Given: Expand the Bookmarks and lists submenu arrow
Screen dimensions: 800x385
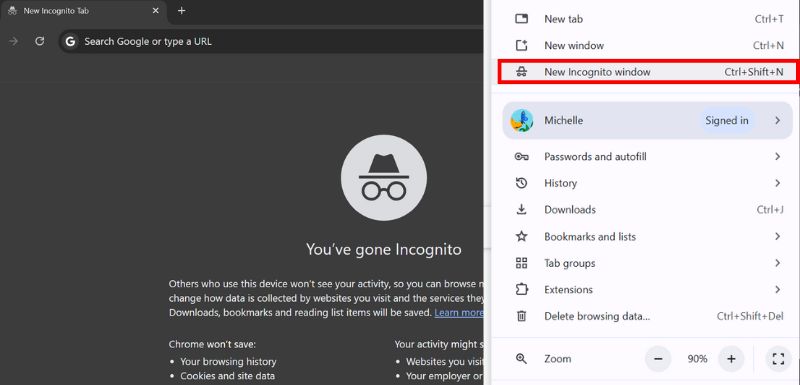Looking at the screenshot, I should click(778, 237).
